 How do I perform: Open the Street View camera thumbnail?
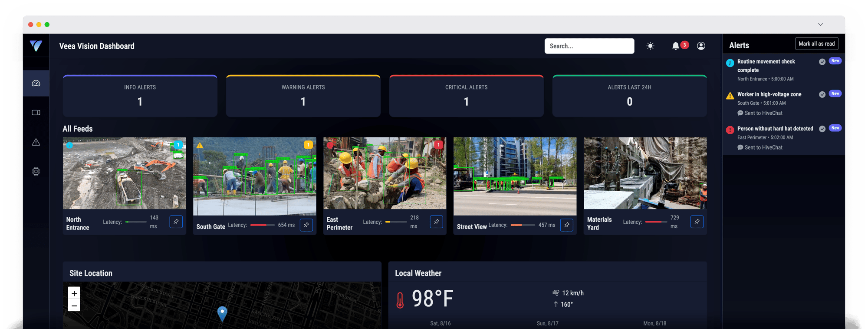point(515,176)
